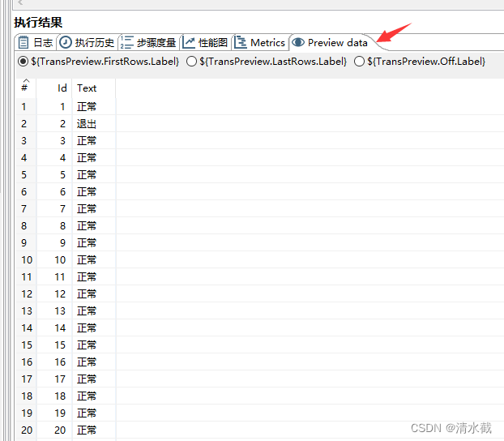
Task: Click row number 17 in # column
Action: pos(27,379)
